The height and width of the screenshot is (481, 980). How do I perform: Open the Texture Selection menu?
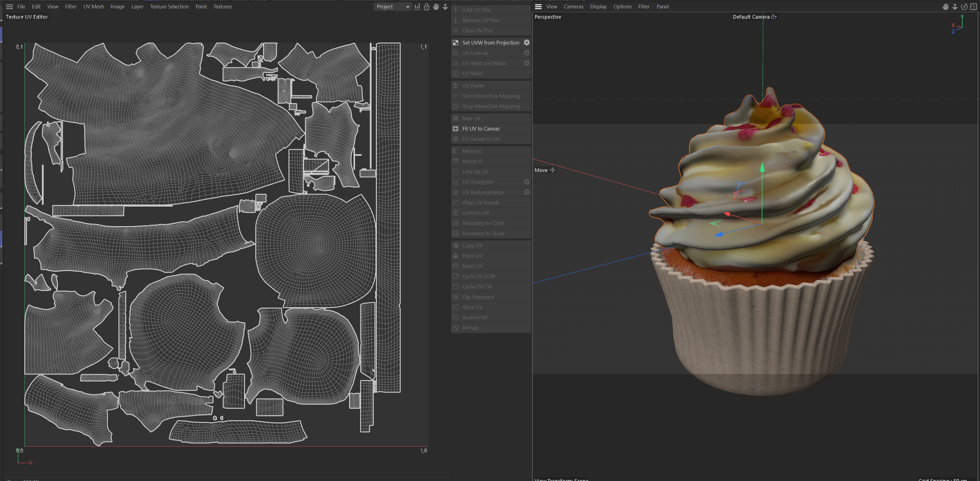pyautogui.click(x=169, y=7)
